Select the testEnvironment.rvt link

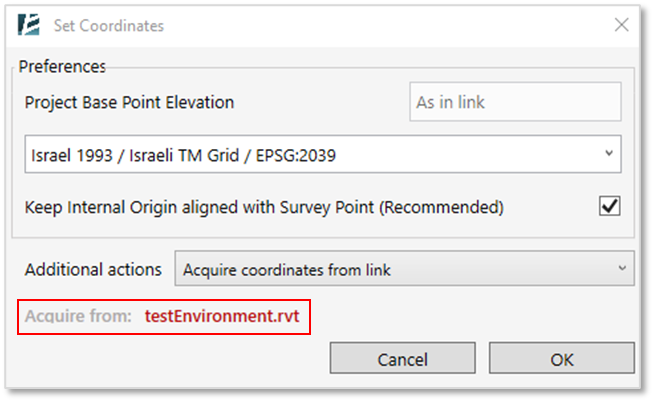pyautogui.click(x=222, y=316)
